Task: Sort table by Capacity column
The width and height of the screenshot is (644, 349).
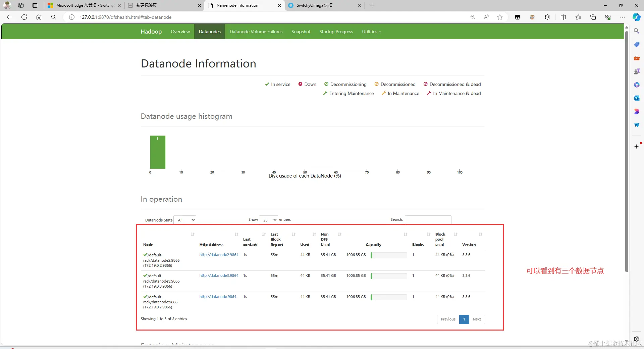Action: point(376,240)
